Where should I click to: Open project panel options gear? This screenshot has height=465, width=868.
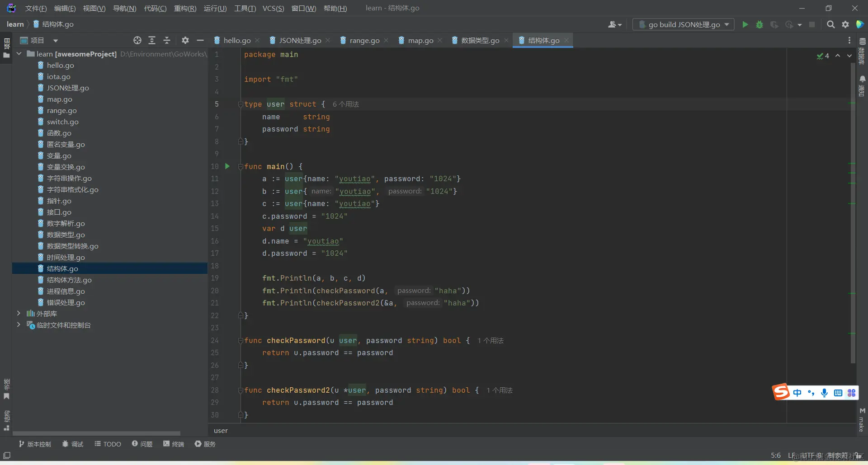[185, 40]
